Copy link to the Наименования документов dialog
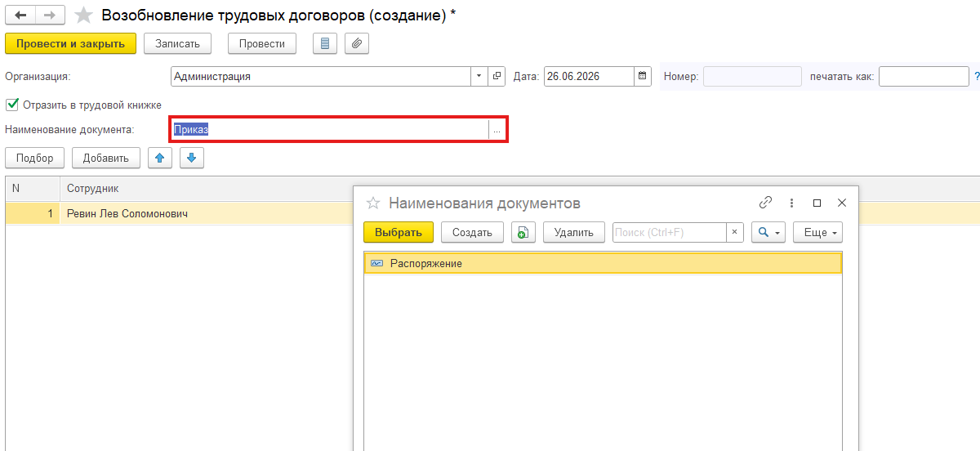Viewport: 980px width, 451px height. coord(765,203)
